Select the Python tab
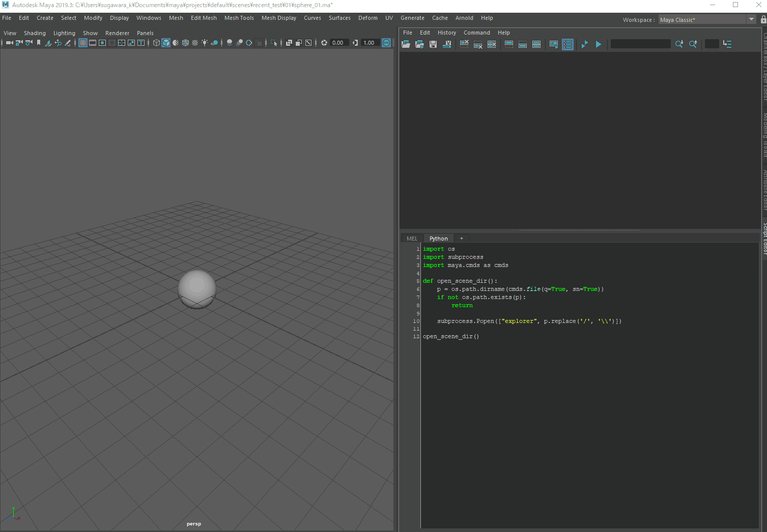Viewport: 767px width, 532px height. tap(438, 239)
